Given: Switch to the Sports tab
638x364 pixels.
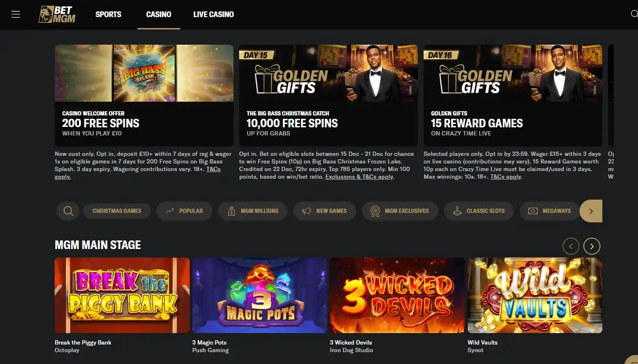Looking at the screenshot, I should coord(108,14).
